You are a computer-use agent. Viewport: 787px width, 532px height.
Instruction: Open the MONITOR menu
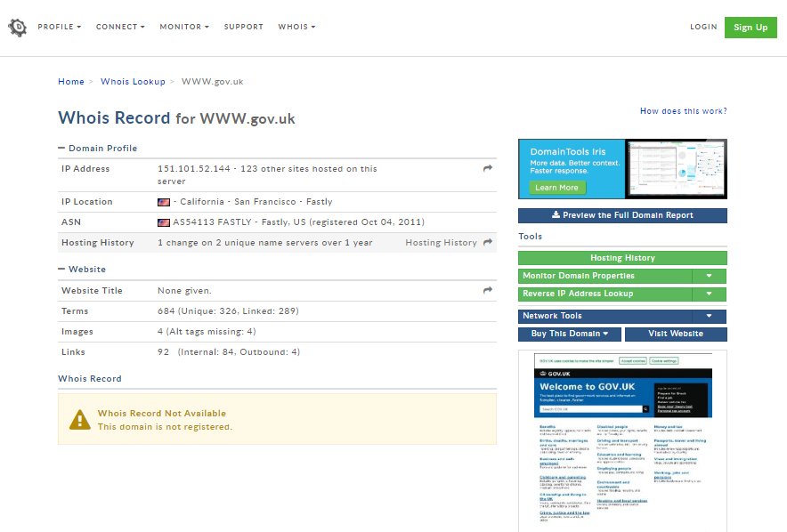(x=184, y=27)
